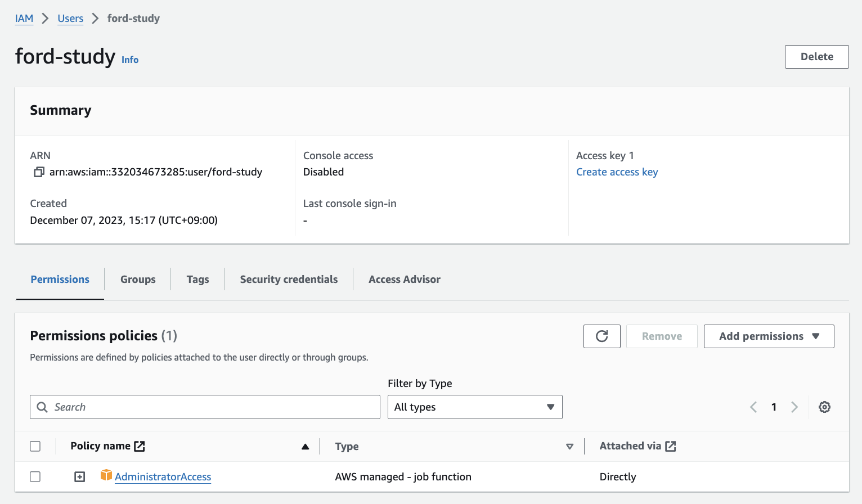Click the 'ford-study' breadcrumb text
Image resolution: width=862 pixels, height=504 pixels.
click(x=133, y=19)
